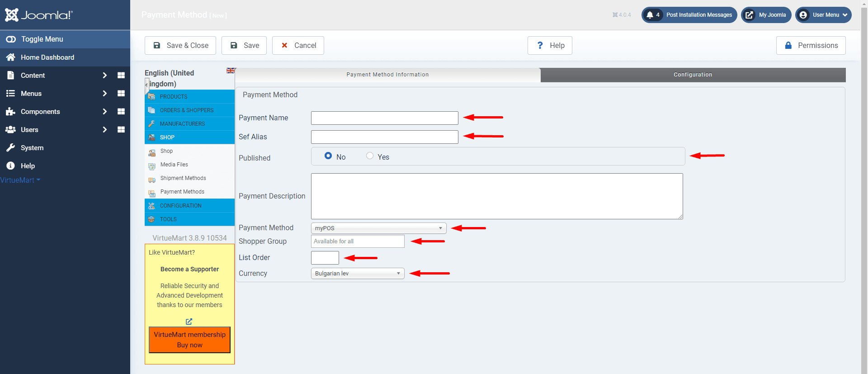Open the VirtueMart dropdown

coord(20,180)
